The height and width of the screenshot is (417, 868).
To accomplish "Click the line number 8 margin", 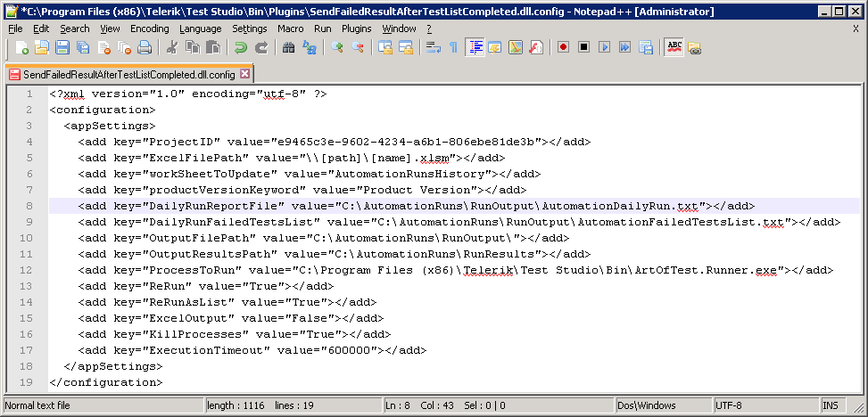I will coord(29,206).
